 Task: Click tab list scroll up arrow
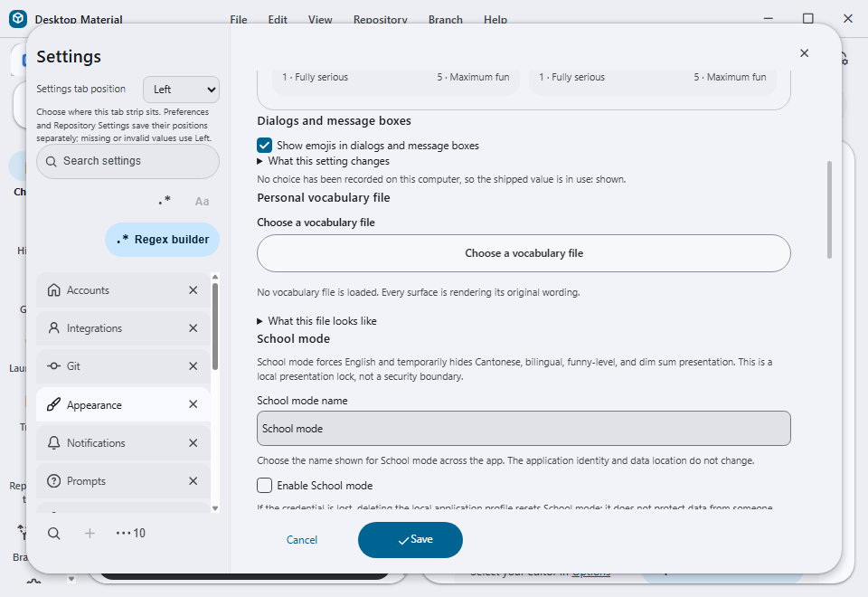tap(215, 277)
